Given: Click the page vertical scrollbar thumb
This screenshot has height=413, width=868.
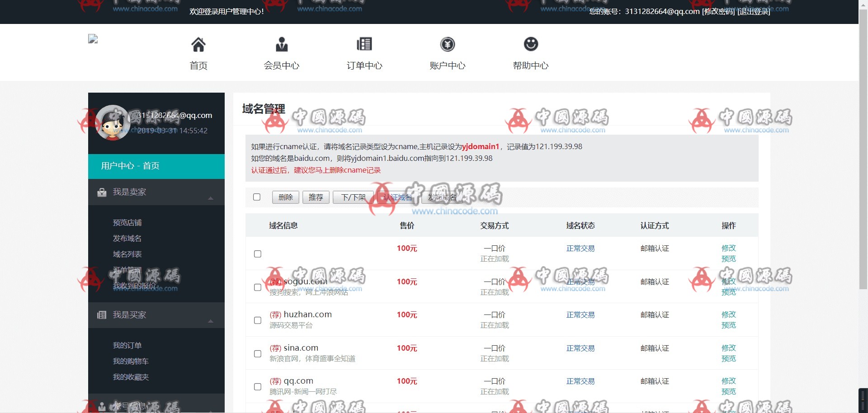Looking at the screenshot, I should coord(863,149).
